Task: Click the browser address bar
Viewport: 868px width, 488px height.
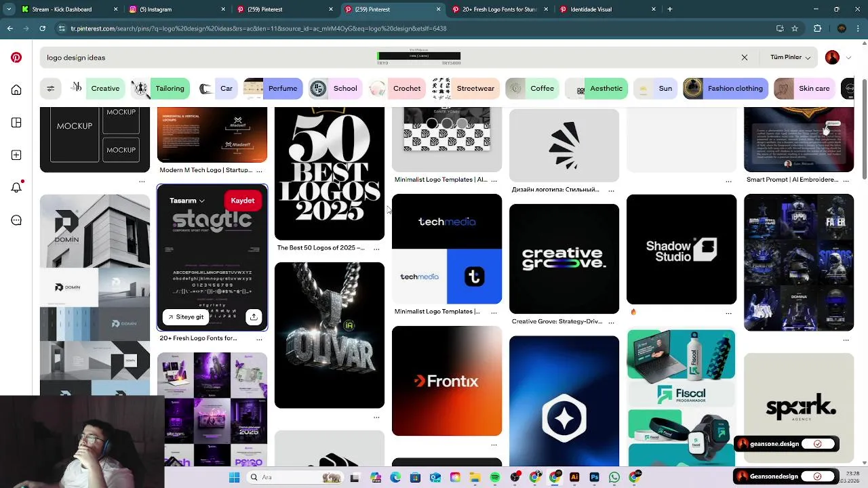Action: point(414,28)
